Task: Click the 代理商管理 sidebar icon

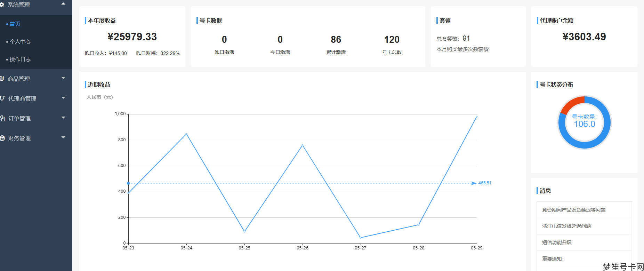Action: click(2, 98)
